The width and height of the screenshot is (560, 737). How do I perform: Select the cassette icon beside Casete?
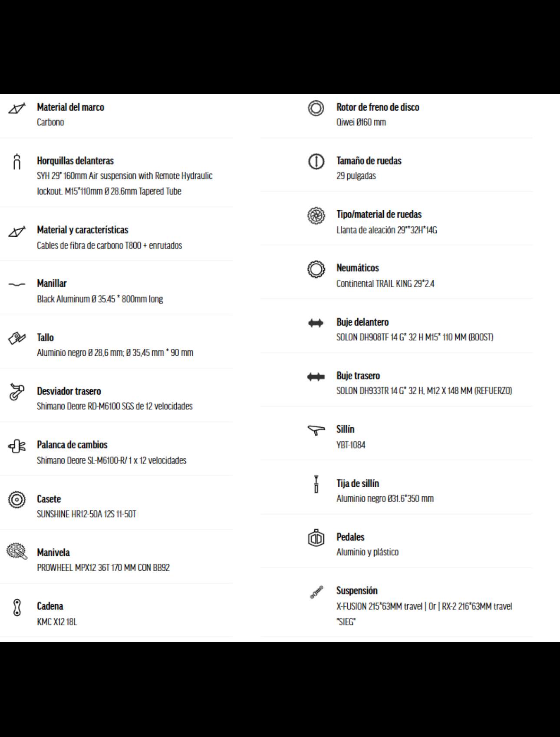[x=16, y=499]
